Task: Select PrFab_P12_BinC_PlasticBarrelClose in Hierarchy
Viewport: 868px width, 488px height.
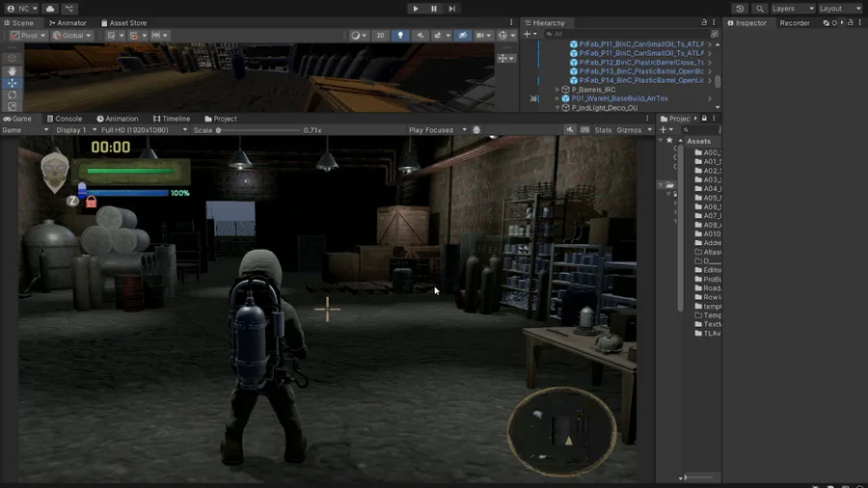Action: tap(641, 62)
